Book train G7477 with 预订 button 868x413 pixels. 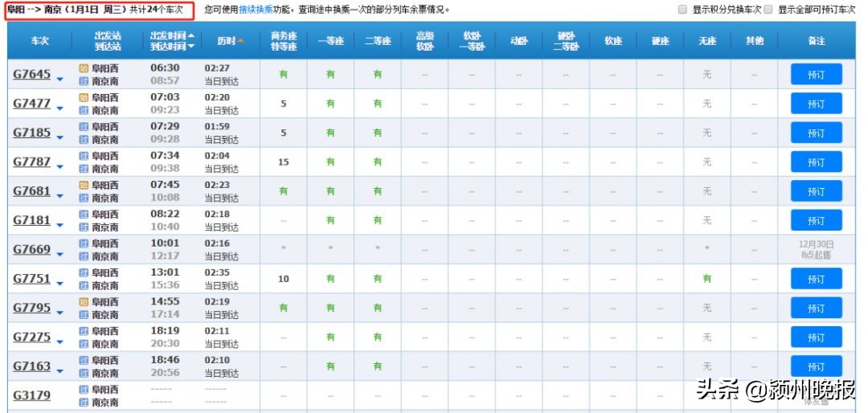tap(817, 104)
